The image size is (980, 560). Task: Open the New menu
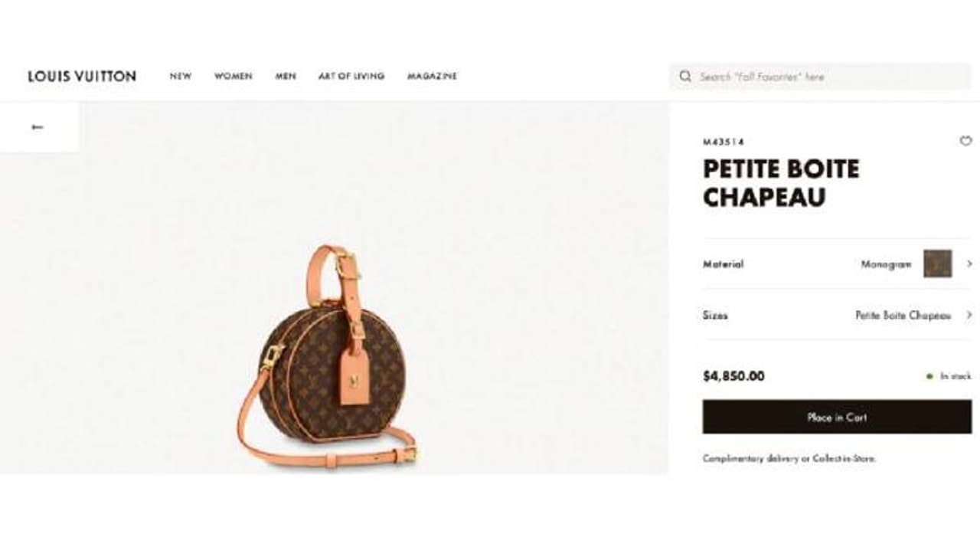tap(181, 76)
